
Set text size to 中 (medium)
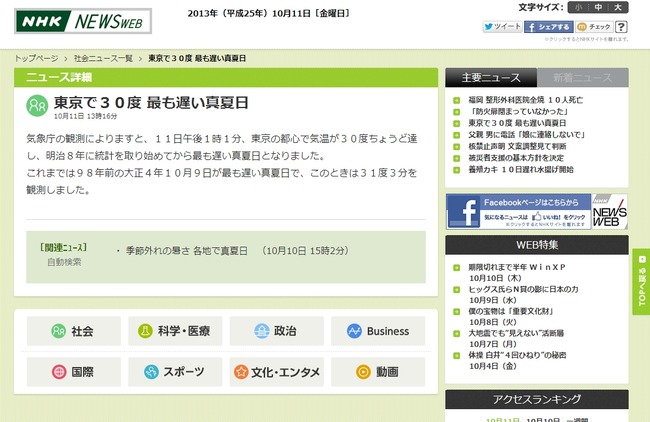pyautogui.click(x=598, y=7)
